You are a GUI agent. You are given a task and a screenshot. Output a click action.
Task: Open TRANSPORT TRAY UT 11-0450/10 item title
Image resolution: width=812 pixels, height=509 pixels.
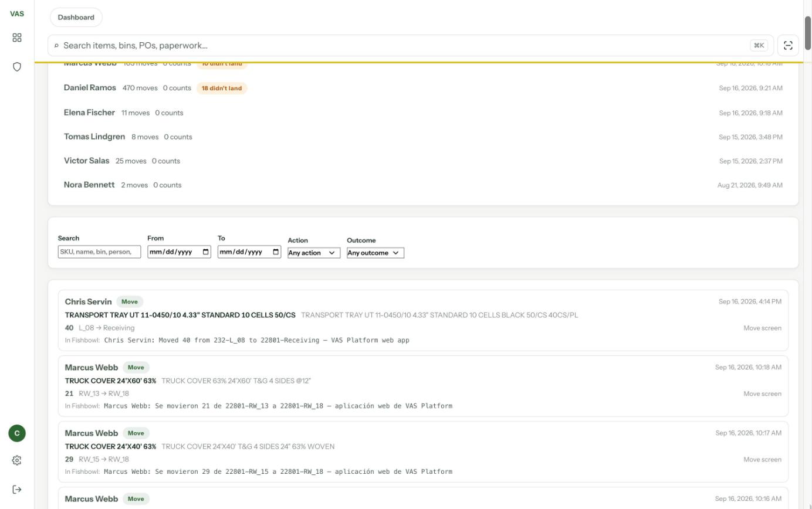180,315
